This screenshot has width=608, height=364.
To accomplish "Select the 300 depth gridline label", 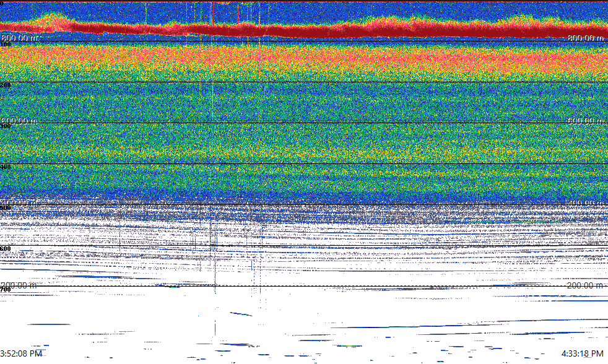I will (6, 126).
